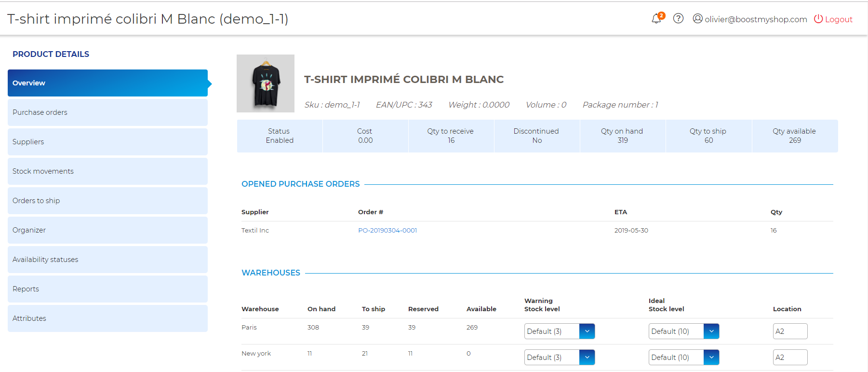868x372 pixels.
Task: Click the help question mark icon
Action: 678,18
